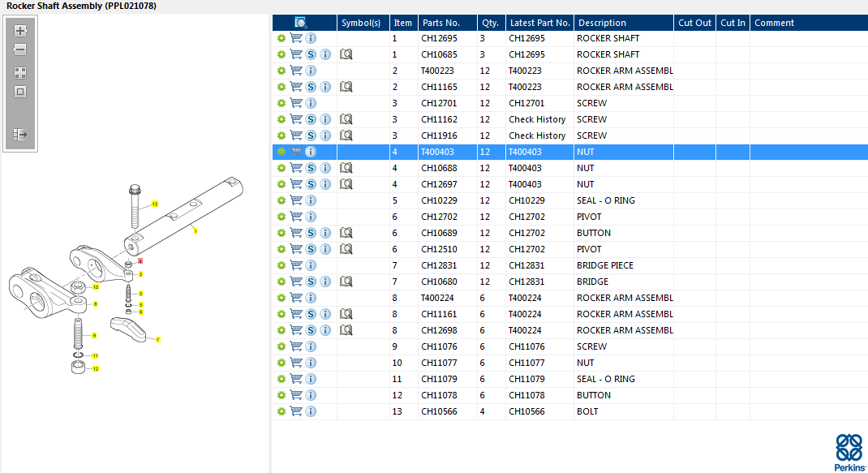Image resolution: width=868 pixels, height=473 pixels.
Task: Click gear icon for CH11078 button
Action: (281, 395)
